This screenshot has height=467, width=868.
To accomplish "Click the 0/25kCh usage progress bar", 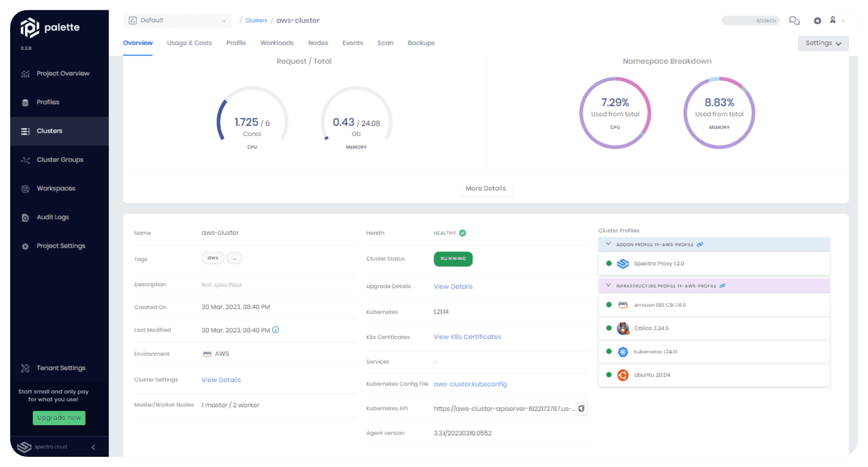I will (751, 20).
